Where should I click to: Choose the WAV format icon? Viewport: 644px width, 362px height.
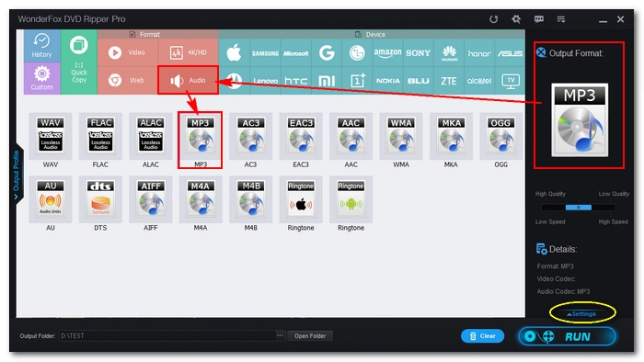point(51,137)
